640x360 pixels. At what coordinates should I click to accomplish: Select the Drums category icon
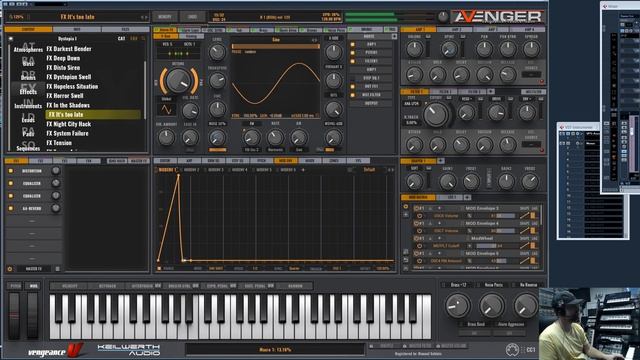click(x=28, y=76)
